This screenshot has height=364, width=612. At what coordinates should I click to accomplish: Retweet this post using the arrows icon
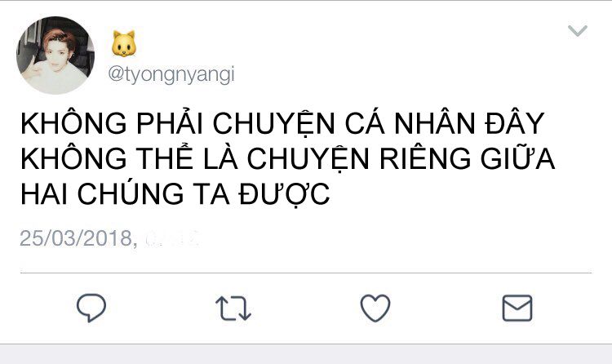[x=233, y=309]
